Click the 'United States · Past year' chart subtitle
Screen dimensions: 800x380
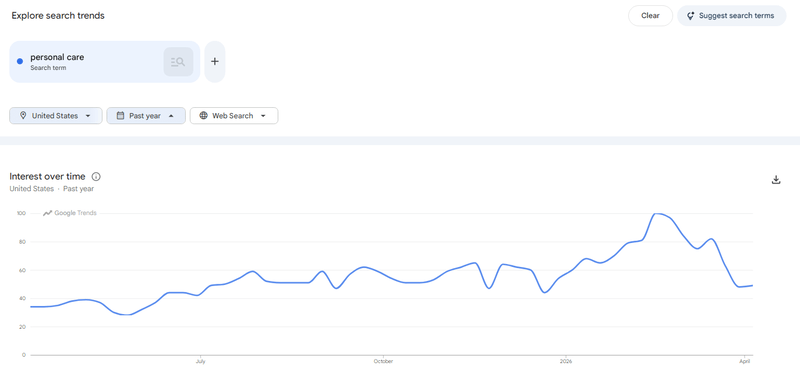click(x=52, y=189)
